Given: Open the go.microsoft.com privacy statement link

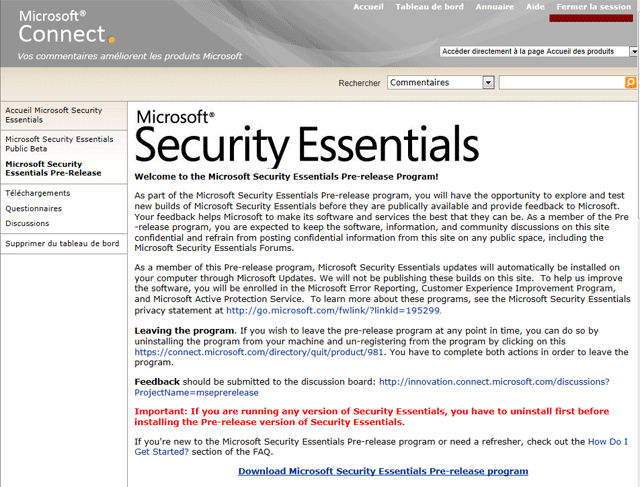Looking at the screenshot, I should click(335, 310).
